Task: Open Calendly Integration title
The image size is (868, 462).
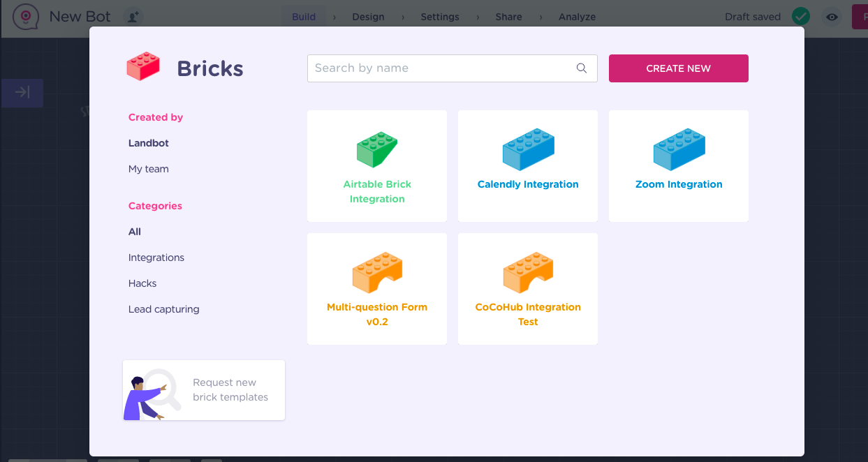Action: pyautogui.click(x=528, y=184)
